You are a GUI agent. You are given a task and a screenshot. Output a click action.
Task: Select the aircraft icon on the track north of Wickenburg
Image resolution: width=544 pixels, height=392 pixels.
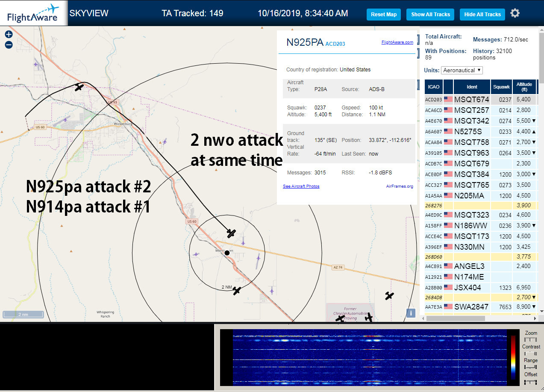coord(79,87)
